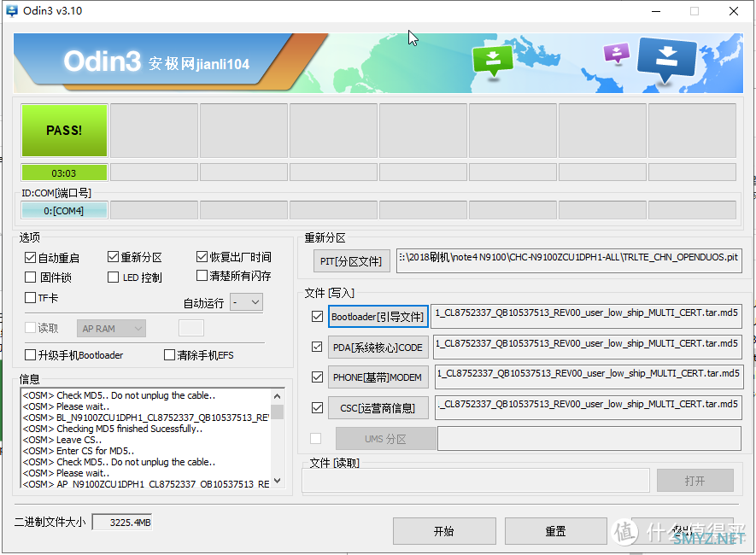
Task: Click the 重置 reset button
Action: (555, 531)
